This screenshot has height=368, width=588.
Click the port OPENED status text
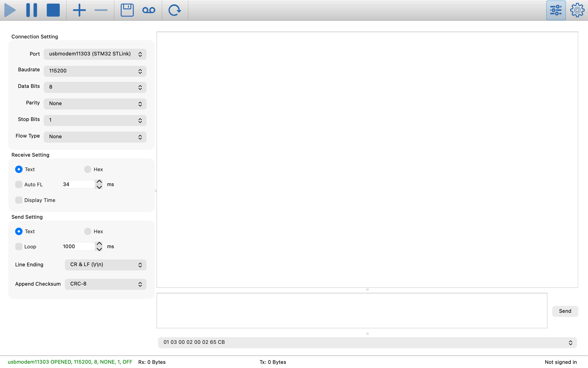tap(70, 362)
